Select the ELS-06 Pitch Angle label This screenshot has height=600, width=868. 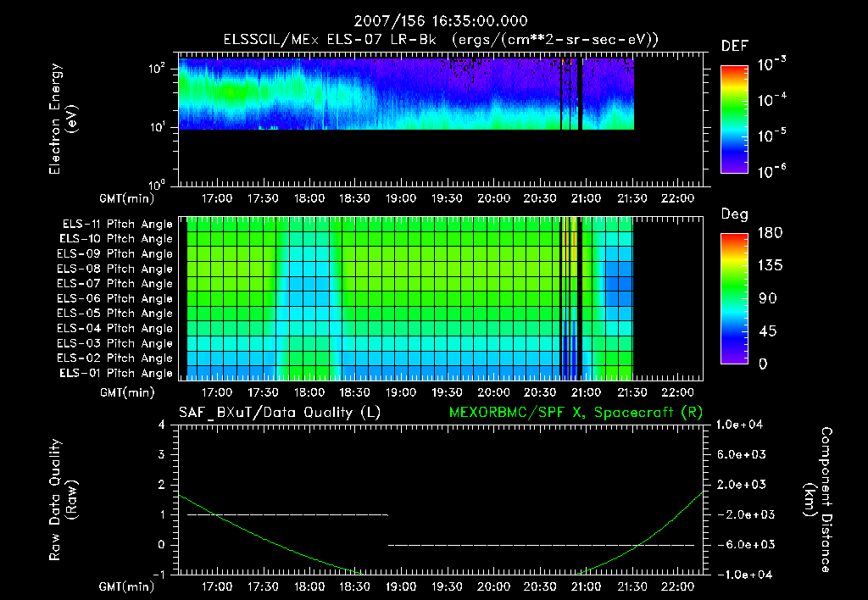point(115,298)
